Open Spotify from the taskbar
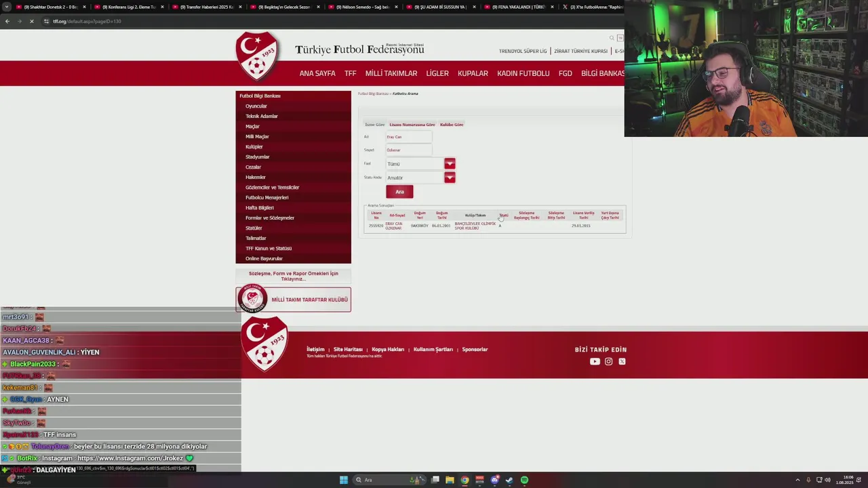Image resolution: width=868 pixels, height=488 pixels. click(524, 480)
